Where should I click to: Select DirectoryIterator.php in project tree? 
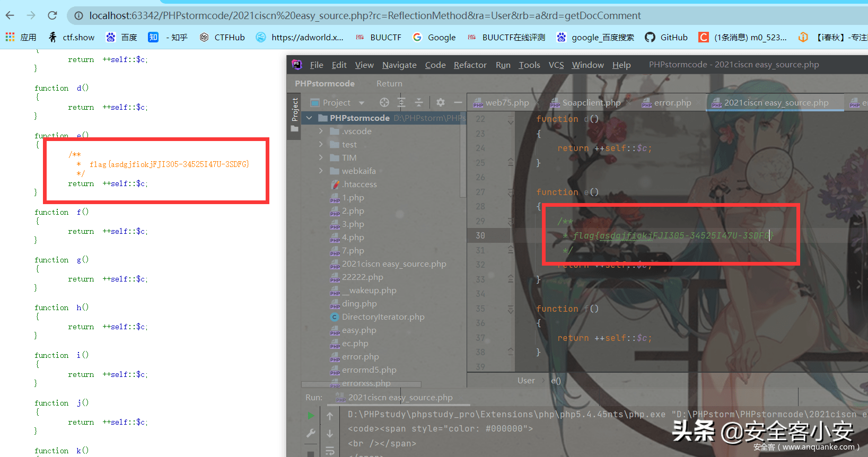point(378,317)
